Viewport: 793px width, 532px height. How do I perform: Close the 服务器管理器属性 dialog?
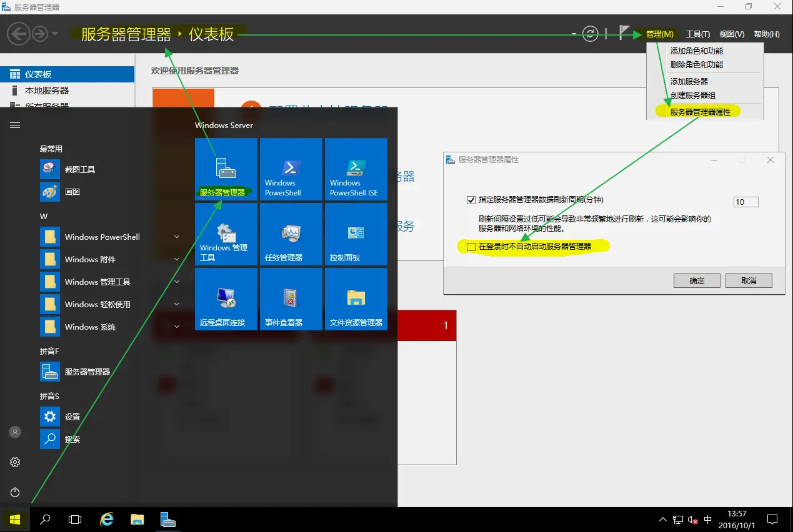(771, 160)
